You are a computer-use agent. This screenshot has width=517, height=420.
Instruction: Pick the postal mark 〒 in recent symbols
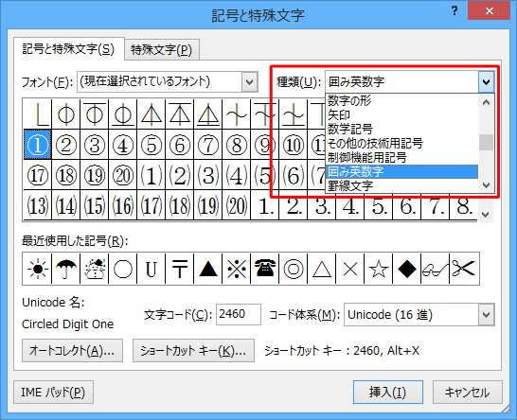coord(179,269)
